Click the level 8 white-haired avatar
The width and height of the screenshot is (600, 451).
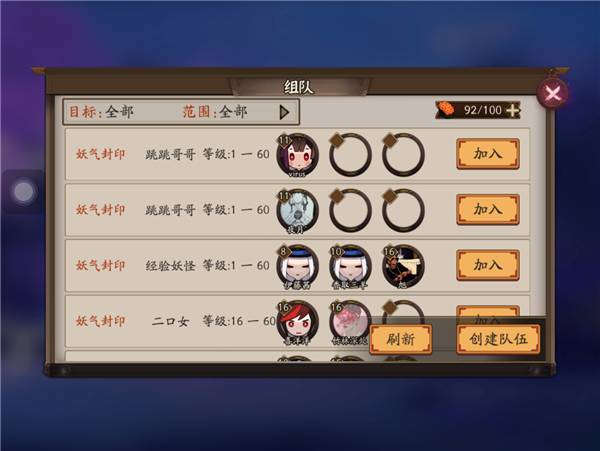point(297,266)
